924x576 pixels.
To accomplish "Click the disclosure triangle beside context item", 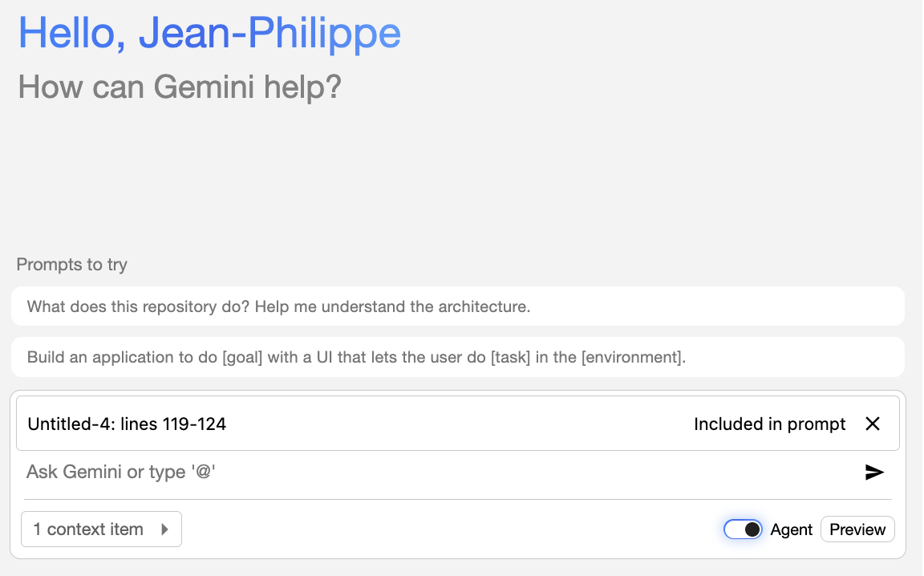I will pyautogui.click(x=164, y=529).
